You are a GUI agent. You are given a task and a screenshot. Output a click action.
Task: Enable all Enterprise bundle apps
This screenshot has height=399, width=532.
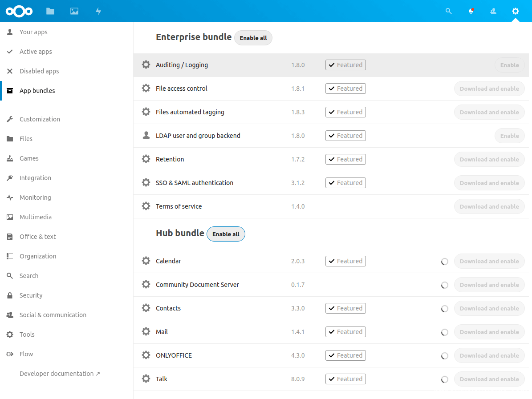pyautogui.click(x=253, y=38)
